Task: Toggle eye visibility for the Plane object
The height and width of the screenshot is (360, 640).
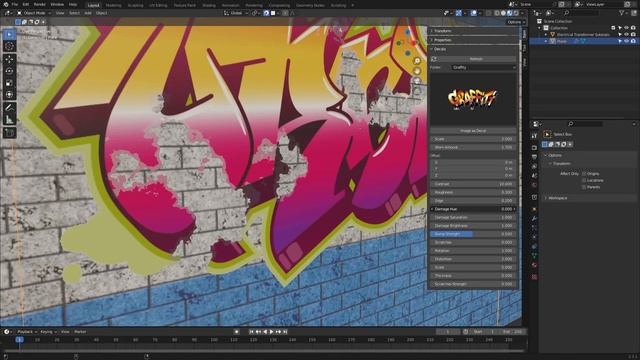Action: click(627, 41)
